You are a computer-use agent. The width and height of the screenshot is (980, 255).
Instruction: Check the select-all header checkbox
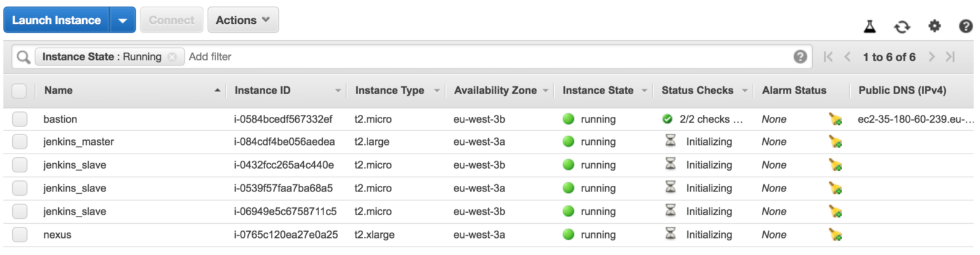tap(20, 91)
